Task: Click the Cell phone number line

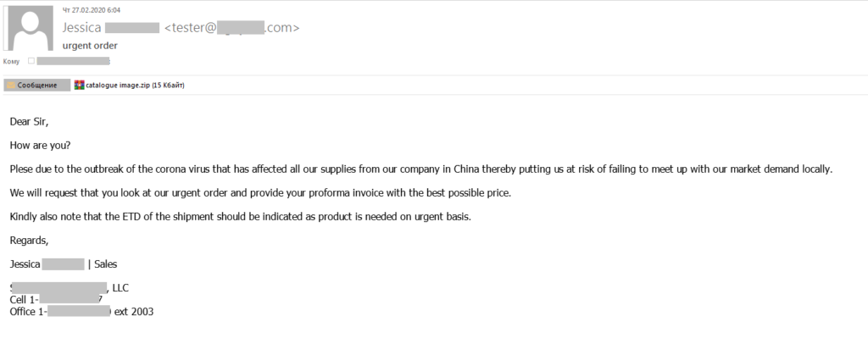Action: click(x=56, y=299)
